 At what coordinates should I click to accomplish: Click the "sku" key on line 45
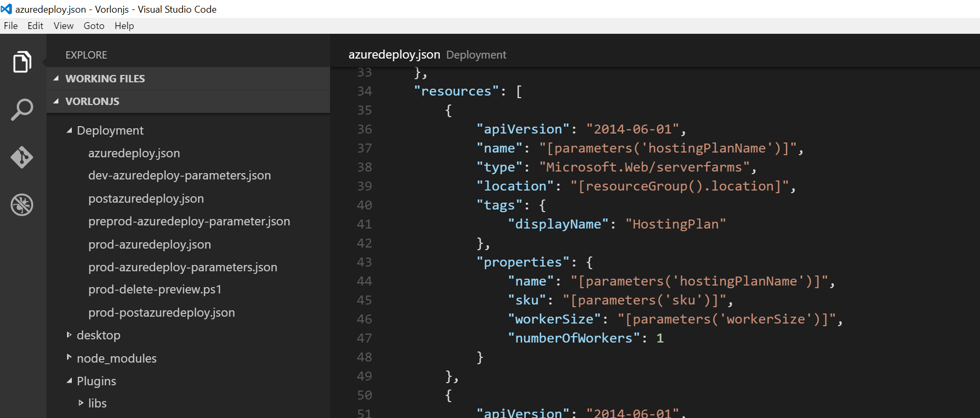pos(526,300)
